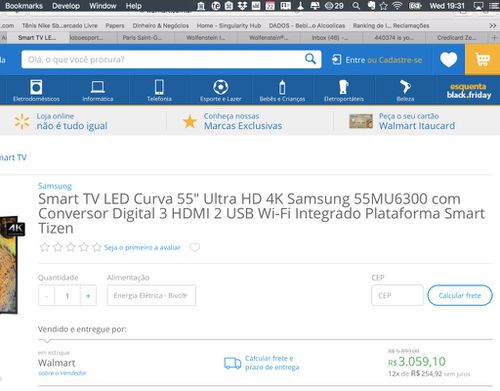Open the esquenta black friday promotion
500x391 pixels.
469,91
